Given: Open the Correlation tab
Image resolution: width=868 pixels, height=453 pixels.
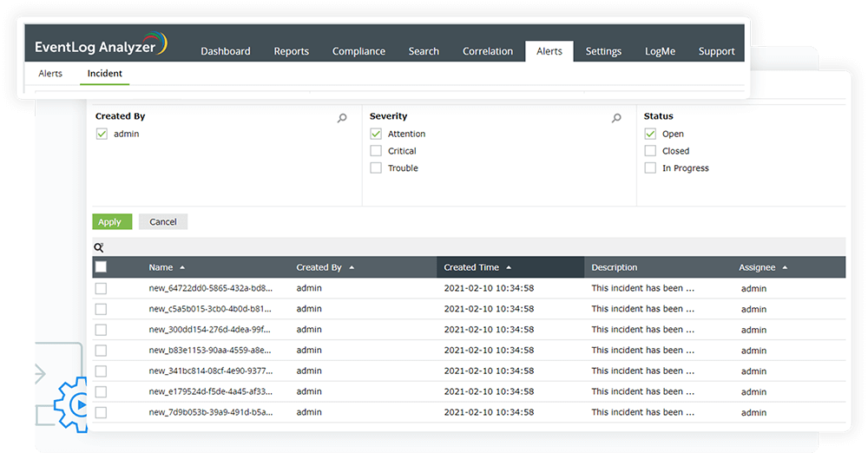Looking at the screenshot, I should tap(488, 51).
